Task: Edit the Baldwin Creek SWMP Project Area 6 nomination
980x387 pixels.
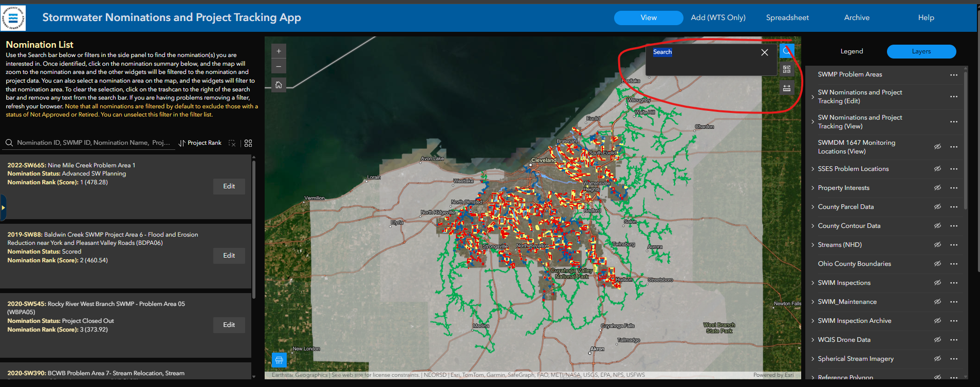Action: click(x=229, y=256)
